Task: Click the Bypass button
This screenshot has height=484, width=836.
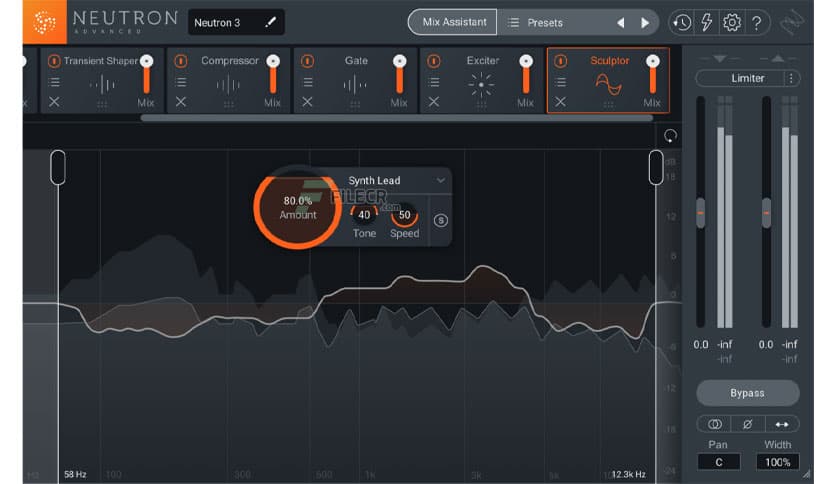Action: (747, 393)
